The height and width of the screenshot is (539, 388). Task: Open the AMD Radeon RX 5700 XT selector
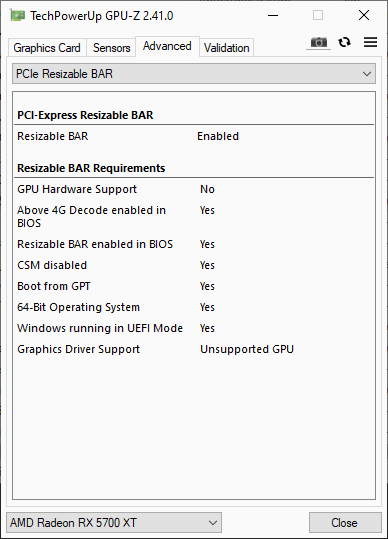pyautogui.click(x=114, y=523)
